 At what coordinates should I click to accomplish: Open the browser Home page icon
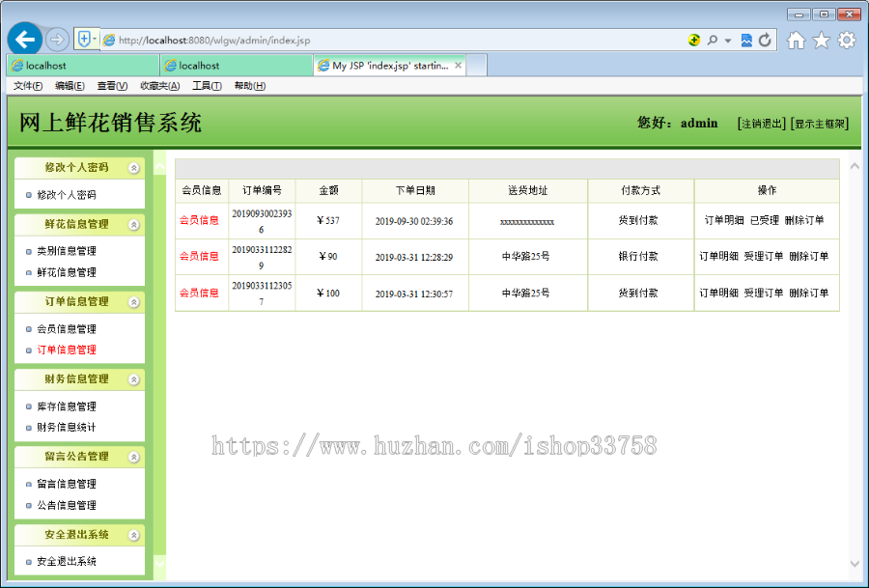pyautogui.click(x=796, y=40)
